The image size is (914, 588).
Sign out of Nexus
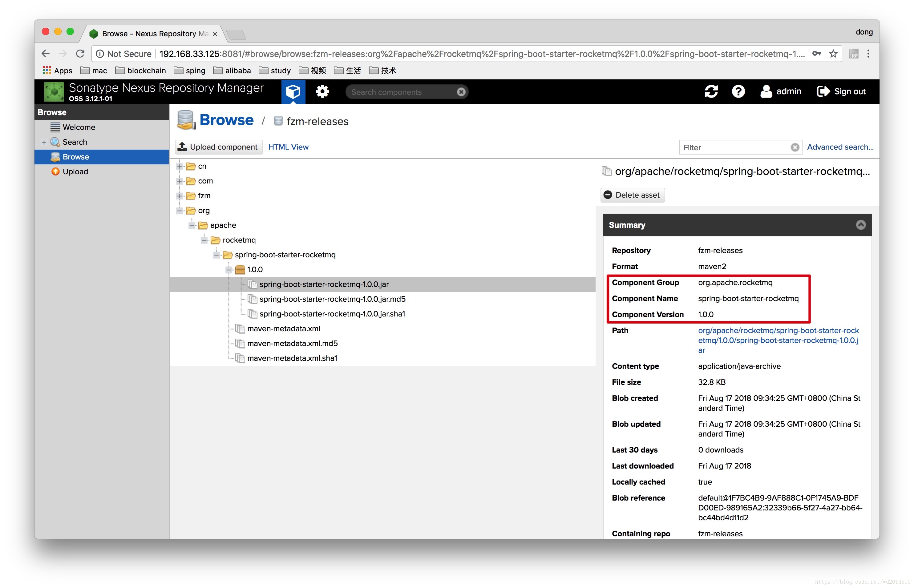click(841, 92)
